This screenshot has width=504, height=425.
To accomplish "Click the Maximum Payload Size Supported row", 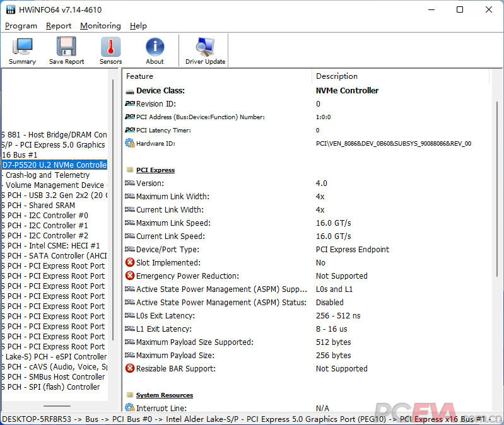I will tap(238, 342).
